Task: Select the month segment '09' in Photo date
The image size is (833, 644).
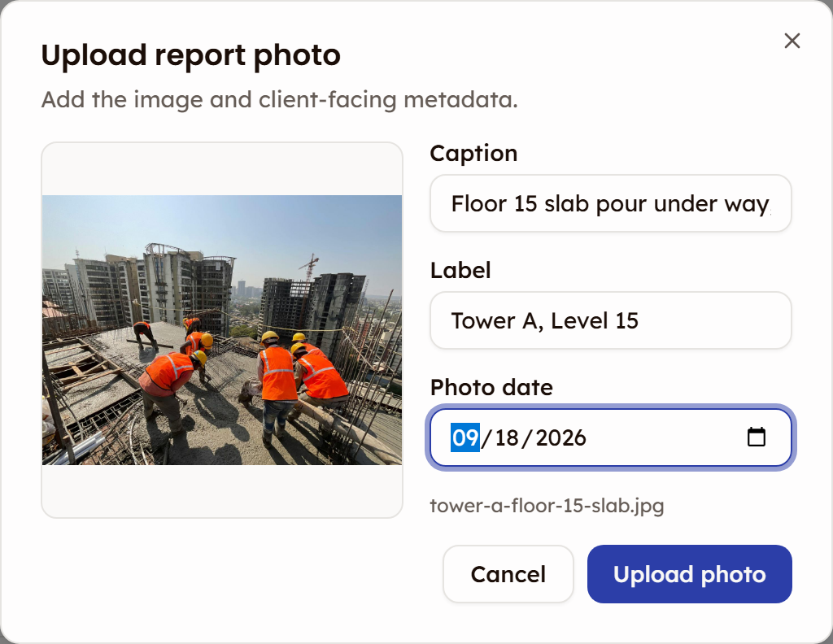Action: pos(465,437)
